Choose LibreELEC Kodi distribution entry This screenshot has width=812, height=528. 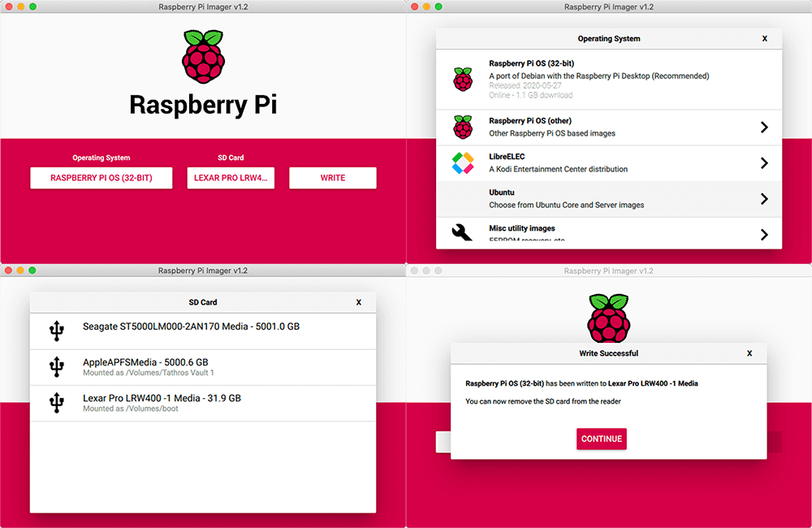click(x=609, y=162)
